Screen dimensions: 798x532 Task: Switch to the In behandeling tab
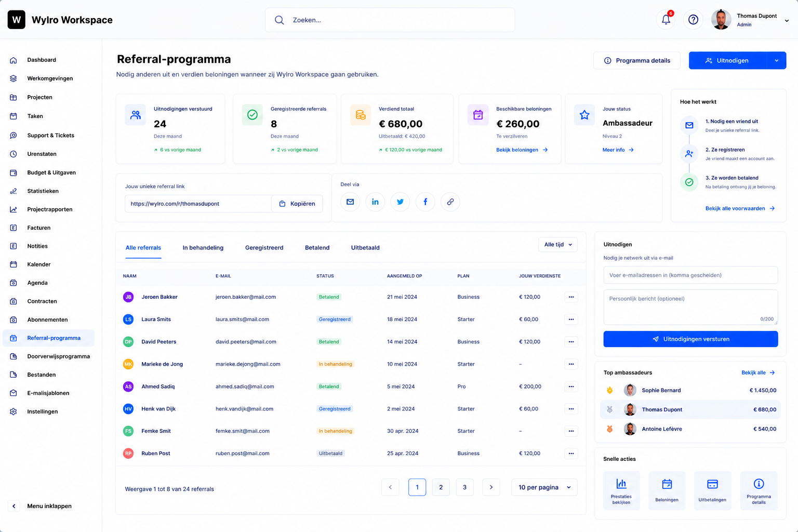pyautogui.click(x=203, y=248)
